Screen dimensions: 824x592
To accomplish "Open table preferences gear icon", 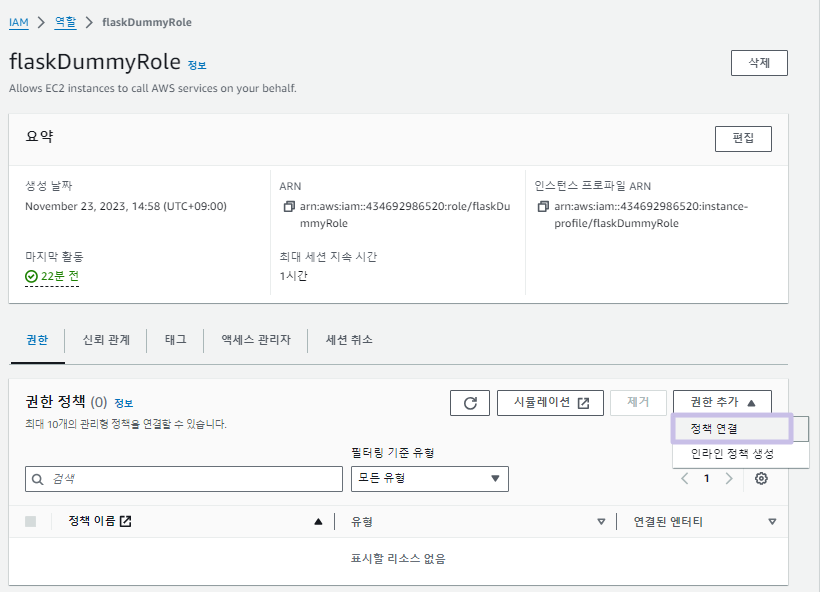I will coord(761,479).
